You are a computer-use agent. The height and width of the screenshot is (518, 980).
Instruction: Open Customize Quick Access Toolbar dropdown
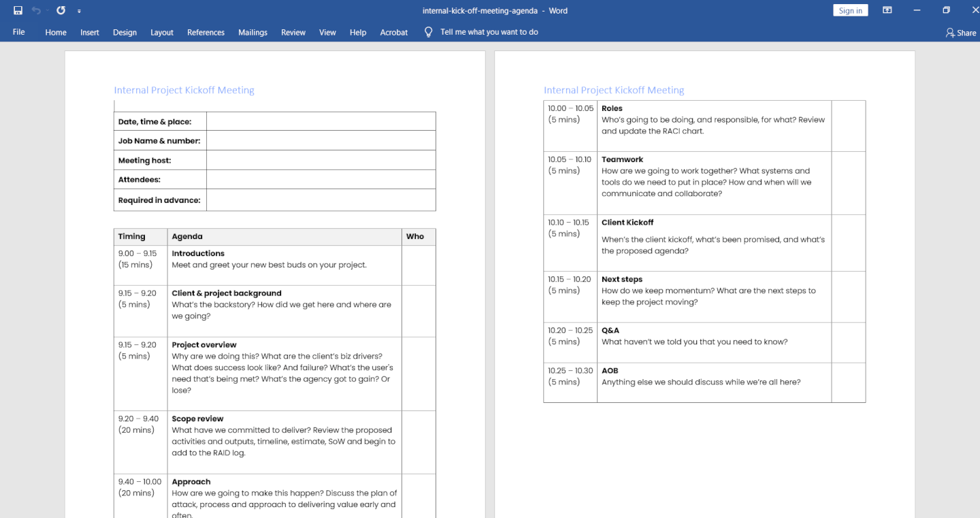[x=79, y=11]
